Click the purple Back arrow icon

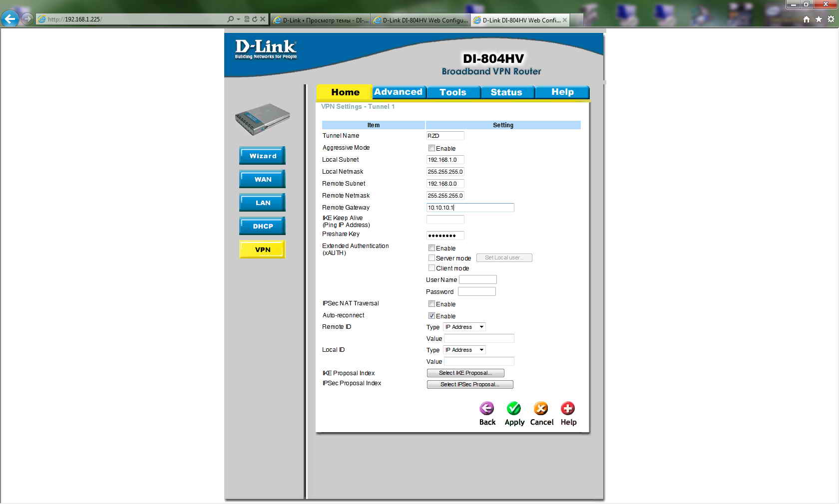(x=486, y=409)
